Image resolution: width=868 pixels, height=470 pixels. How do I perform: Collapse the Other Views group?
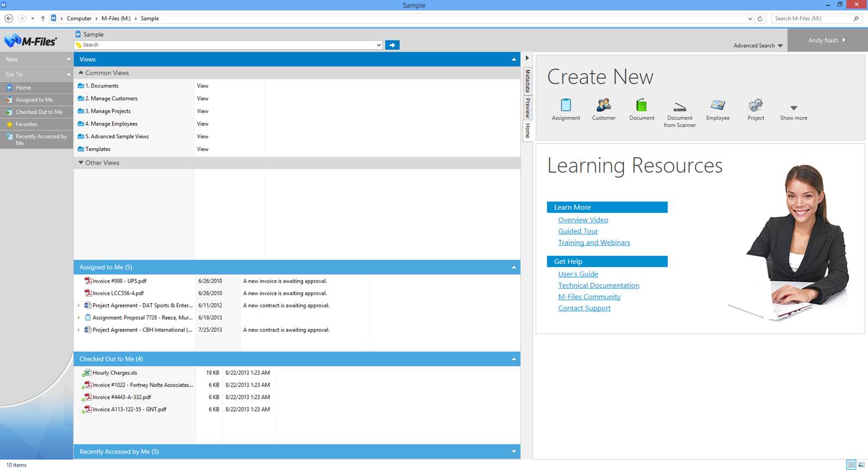[81, 163]
